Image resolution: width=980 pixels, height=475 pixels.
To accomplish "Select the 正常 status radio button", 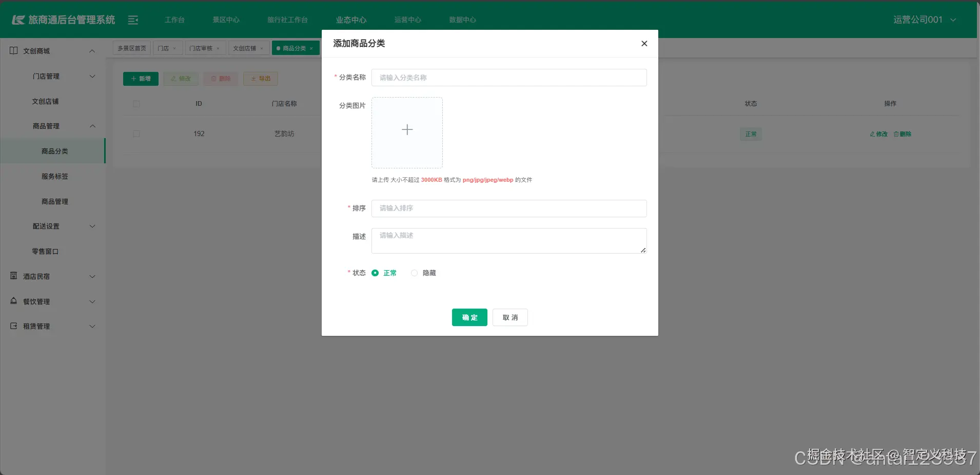I will coord(375,273).
